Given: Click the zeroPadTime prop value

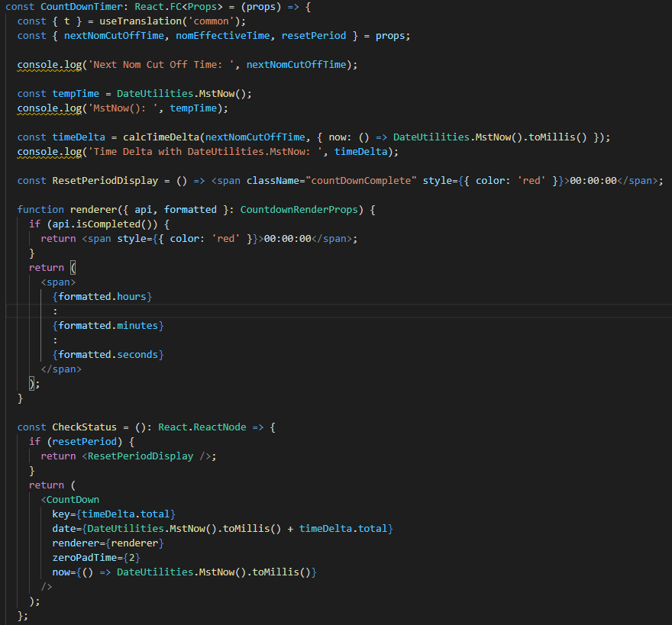Looking at the screenshot, I should coord(132,557).
